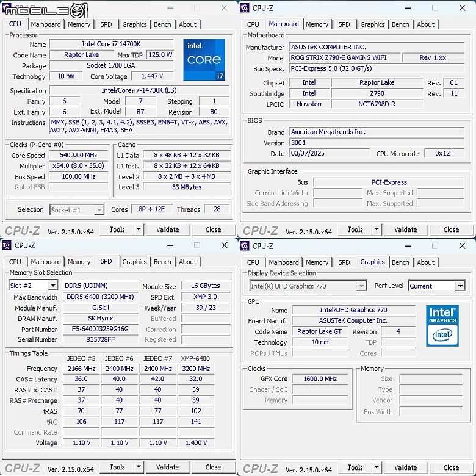Click the CPU Microcode value 0x12F
The width and height of the screenshot is (476, 476).
coord(444,153)
